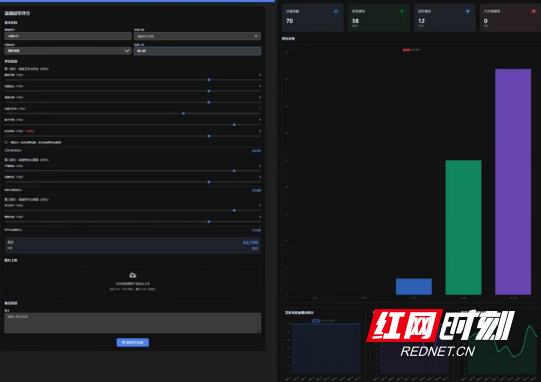The height and width of the screenshot is (382, 541).
Task: Click the blue icon on the 12 card
Action: point(468,11)
